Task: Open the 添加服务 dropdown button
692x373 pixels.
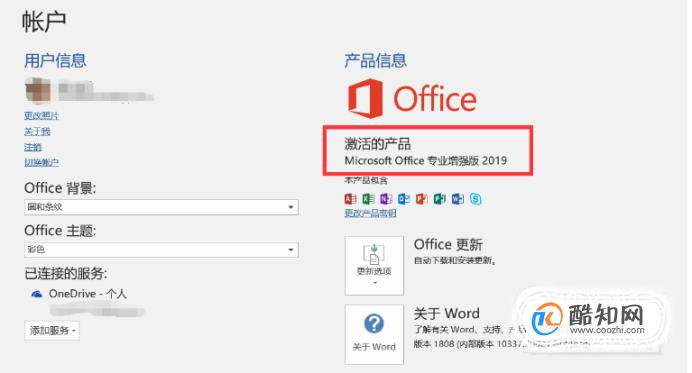Action: click(52, 330)
